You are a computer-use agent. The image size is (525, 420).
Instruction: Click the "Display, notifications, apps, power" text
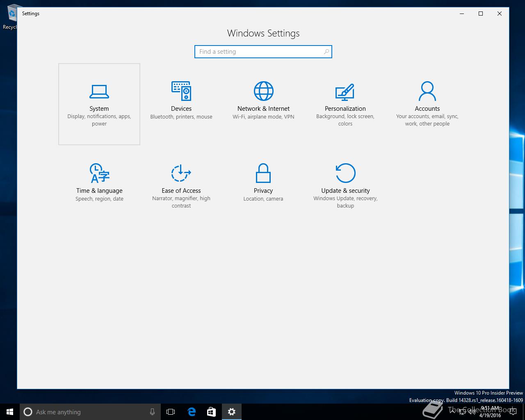click(99, 120)
